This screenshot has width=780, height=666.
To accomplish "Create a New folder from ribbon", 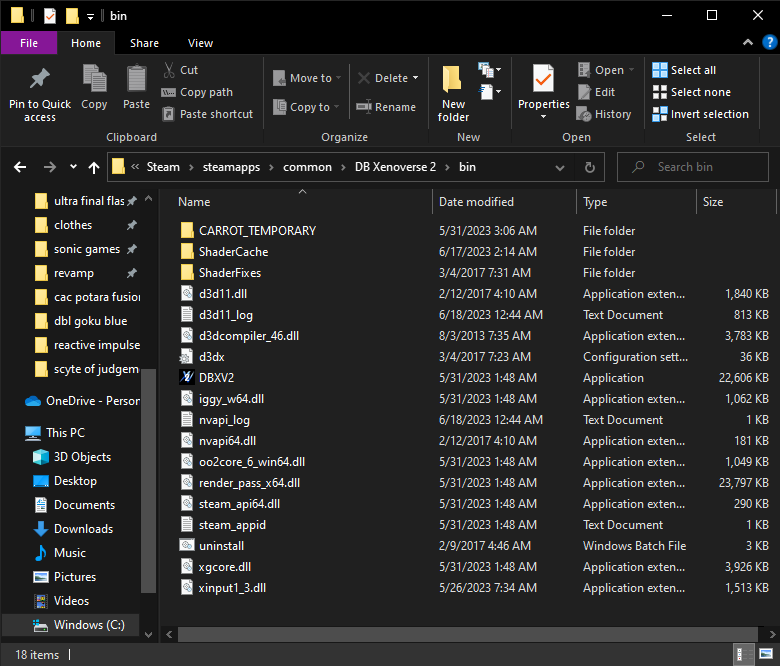I will pyautogui.click(x=453, y=94).
